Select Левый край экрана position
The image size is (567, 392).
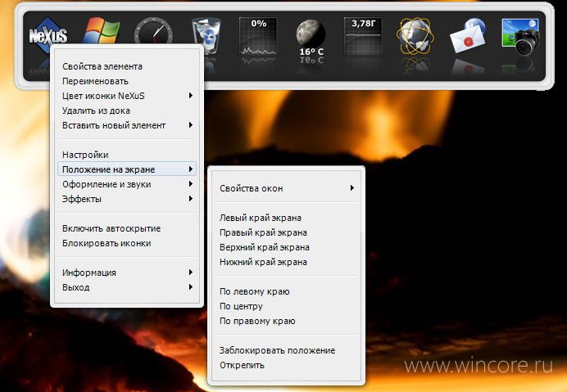pos(287,218)
